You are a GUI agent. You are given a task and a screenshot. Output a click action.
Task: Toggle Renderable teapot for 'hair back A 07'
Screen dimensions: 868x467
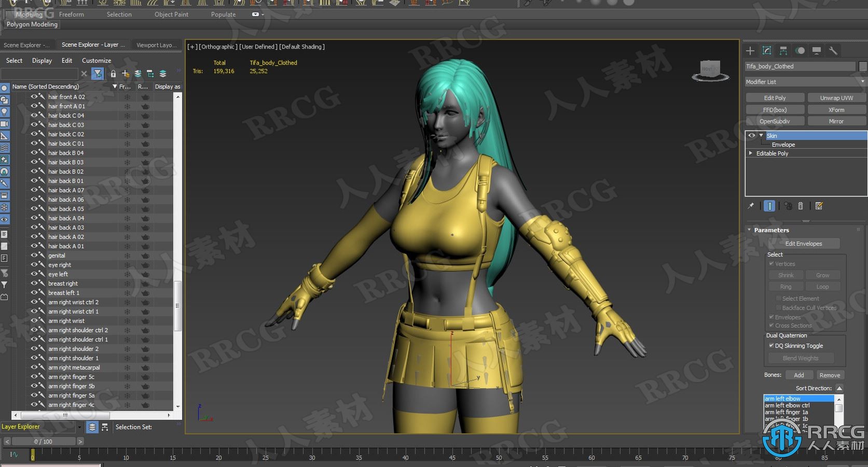(145, 190)
